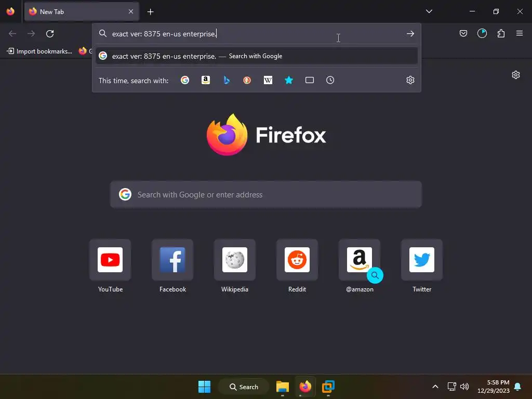Screen dimensions: 532x399
Task: Open the application hamburger menu
Action: point(520,33)
